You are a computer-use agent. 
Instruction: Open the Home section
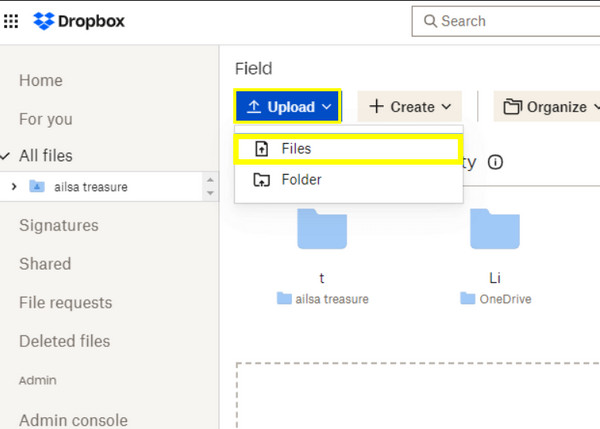click(x=41, y=80)
